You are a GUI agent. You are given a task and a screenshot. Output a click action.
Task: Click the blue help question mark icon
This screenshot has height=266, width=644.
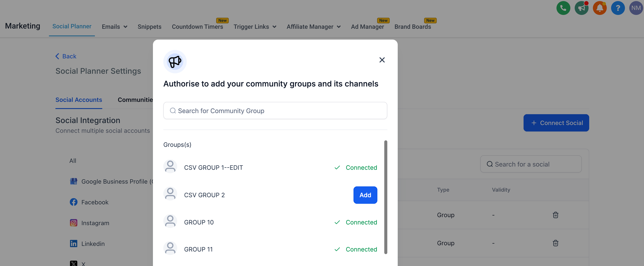coord(618,8)
